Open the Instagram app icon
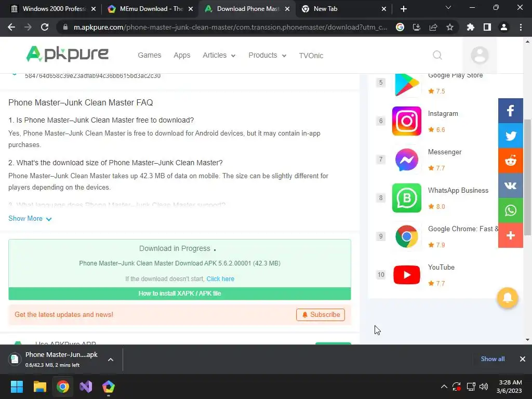The height and width of the screenshot is (399, 532). 406,121
